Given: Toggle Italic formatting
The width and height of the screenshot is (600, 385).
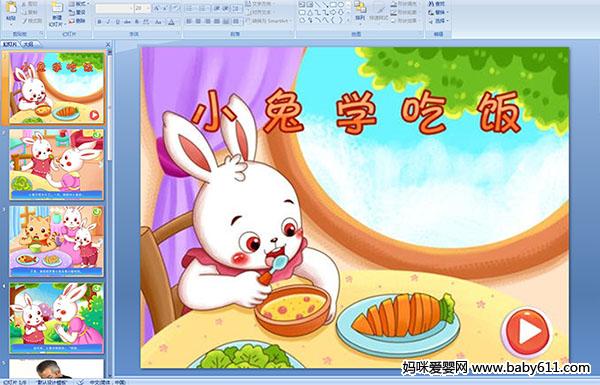Looking at the screenshot, I should pos(108,22).
